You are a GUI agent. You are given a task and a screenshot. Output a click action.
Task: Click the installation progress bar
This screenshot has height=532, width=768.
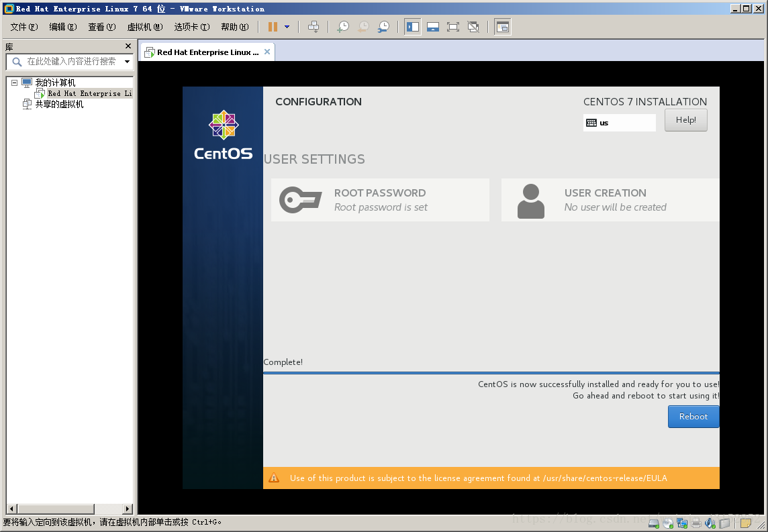[491, 373]
